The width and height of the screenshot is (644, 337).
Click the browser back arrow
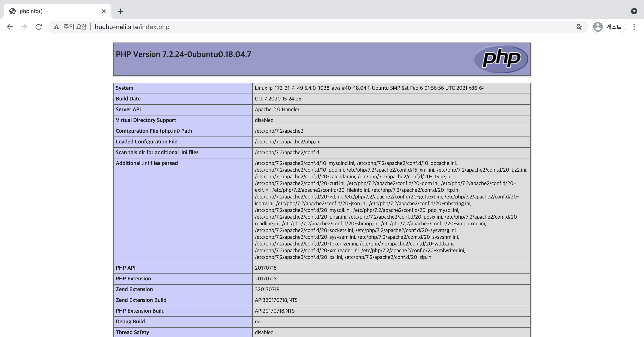10,27
